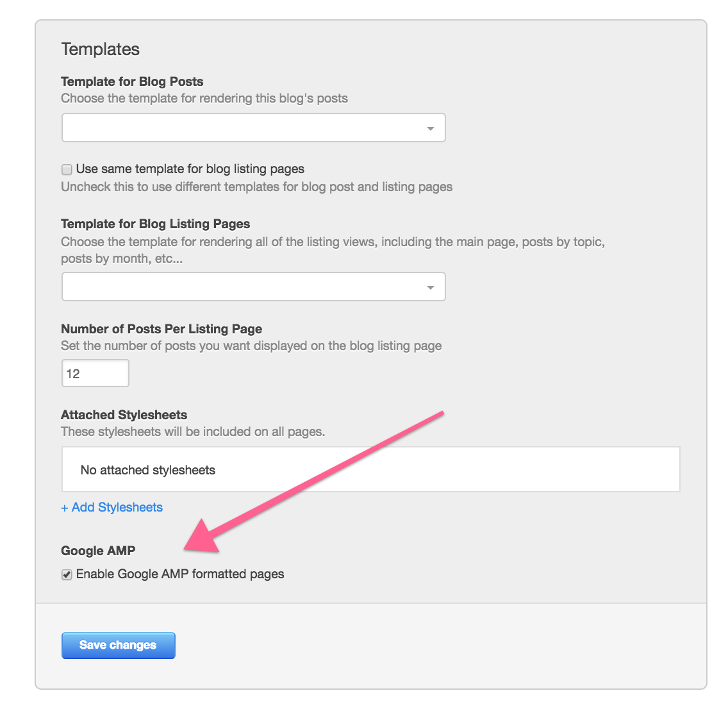Screen dimensions: 728x709
Task: Click the Google AMP heading
Action: point(98,551)
